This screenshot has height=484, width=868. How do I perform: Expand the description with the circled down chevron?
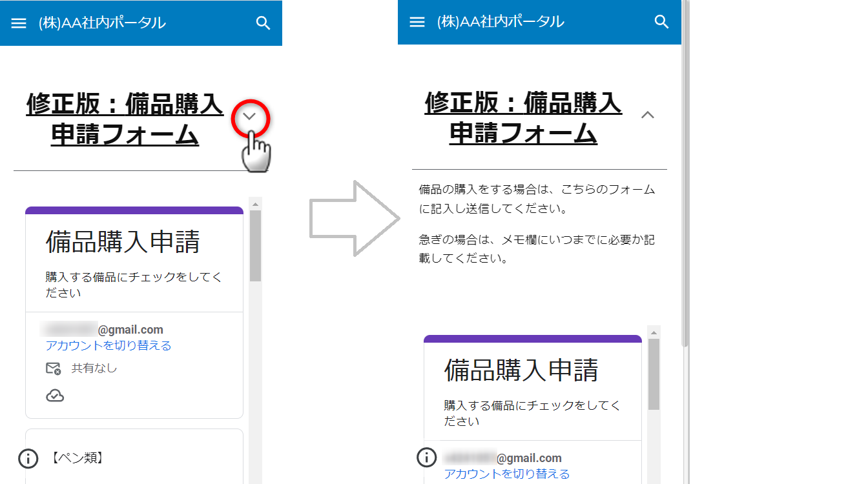point(250,117)
